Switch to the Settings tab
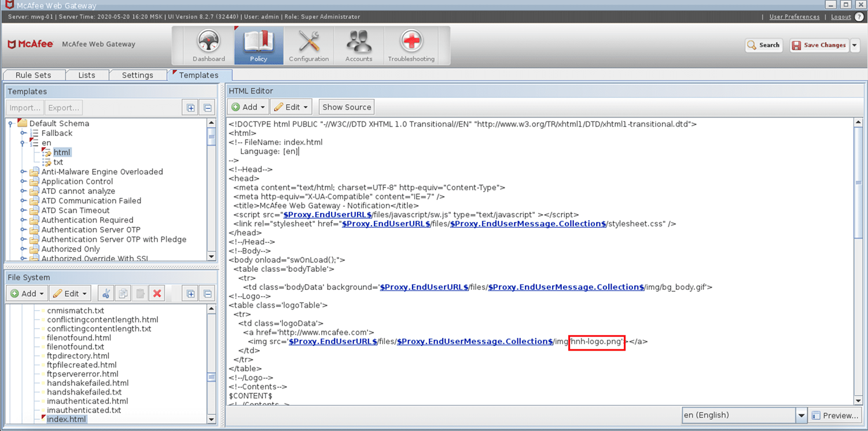The height and width of the screenshot is (431, 868). pos(138,75)
